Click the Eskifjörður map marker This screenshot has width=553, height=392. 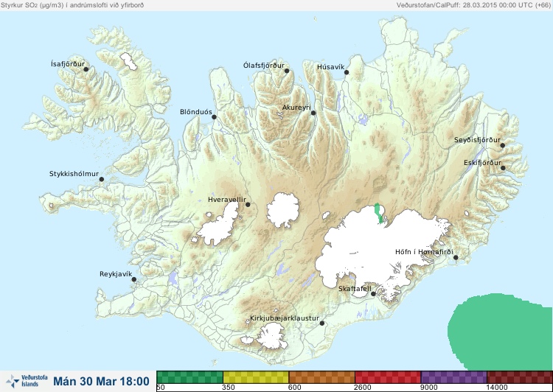[x=503, y=168]
